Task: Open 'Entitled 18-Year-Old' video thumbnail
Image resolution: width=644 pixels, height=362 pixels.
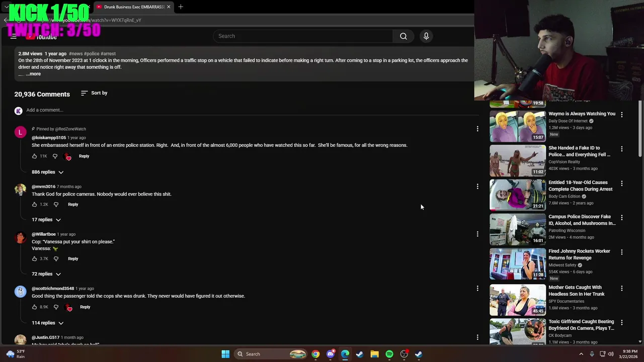Action: (x=518, y=195)
